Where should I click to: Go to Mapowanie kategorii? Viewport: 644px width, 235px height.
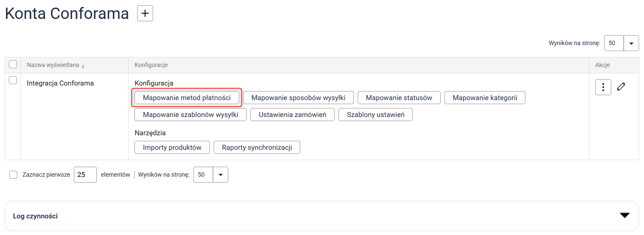485,98
